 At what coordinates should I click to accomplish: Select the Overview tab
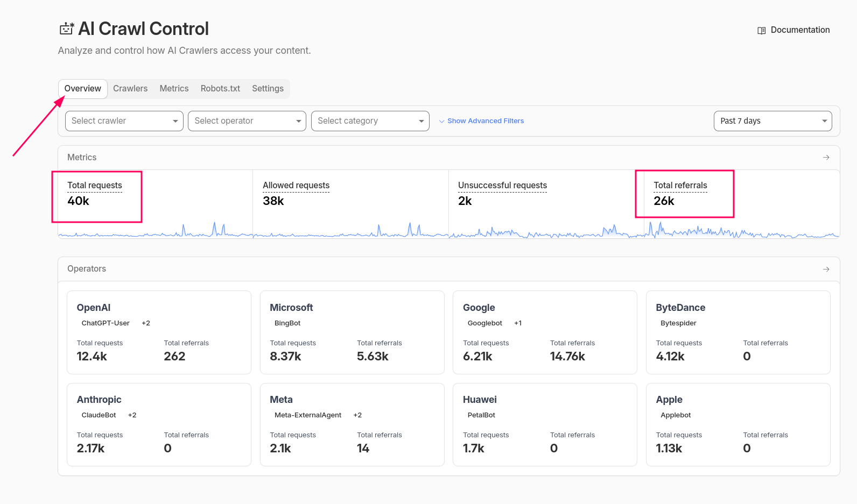pyautogui.click(x=83, y=89)
